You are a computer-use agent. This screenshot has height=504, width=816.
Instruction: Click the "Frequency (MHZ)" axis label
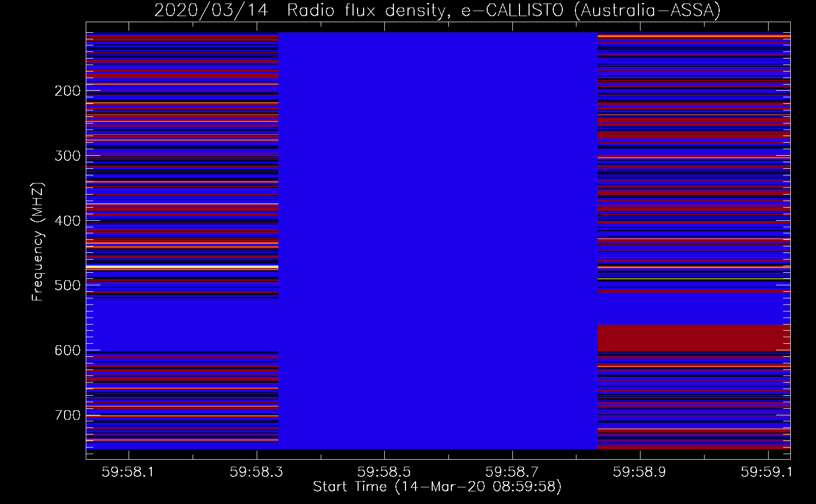point(38,241)
